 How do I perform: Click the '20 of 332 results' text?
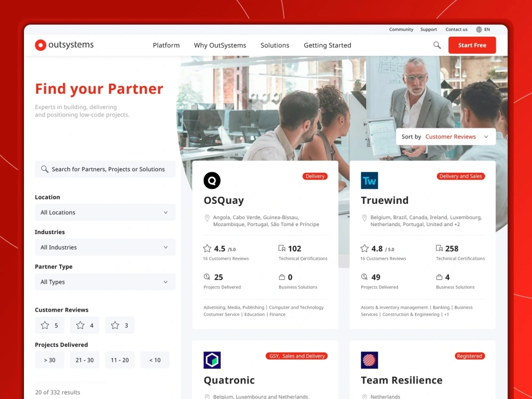[x=57, y=392]
